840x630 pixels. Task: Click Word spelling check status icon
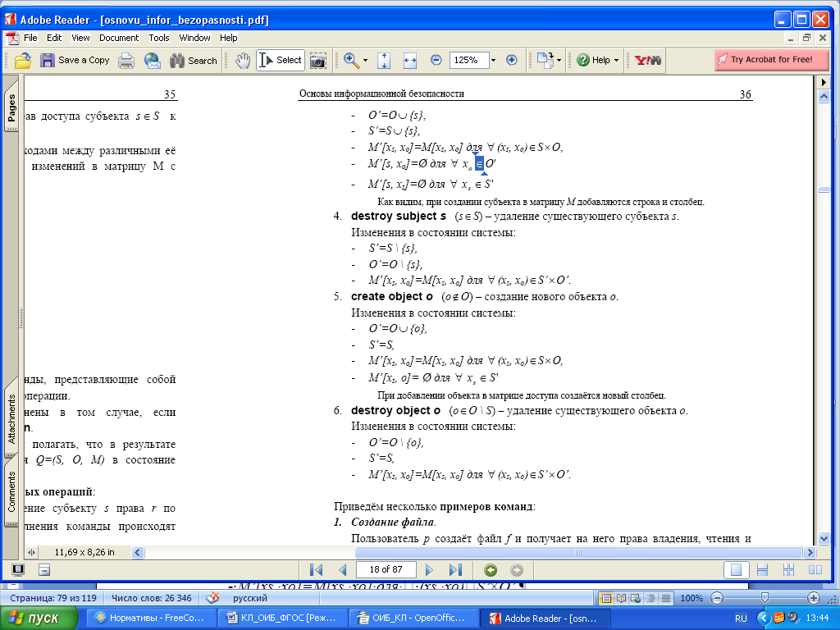[x=212, y=598]
